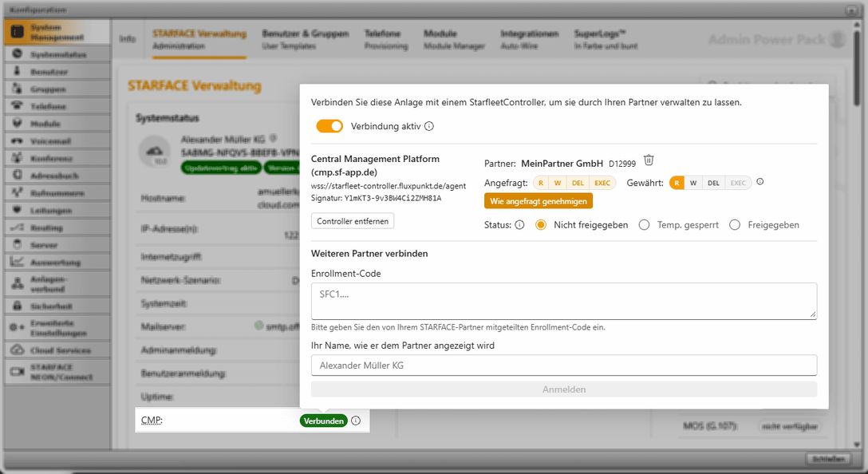Toggle the W permission under Gewährt
Image resolution: width=868 pixels, height=474 pixels.
pyautogui.click(x=693, y=183)
